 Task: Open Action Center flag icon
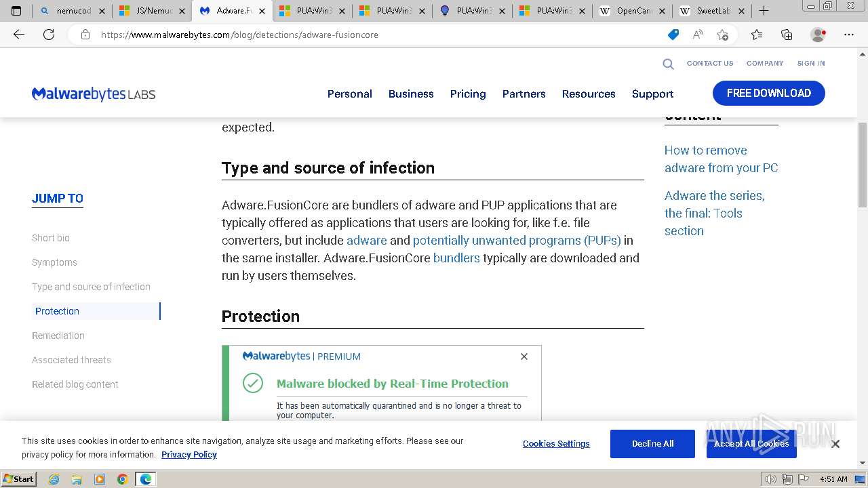(804, 479)
